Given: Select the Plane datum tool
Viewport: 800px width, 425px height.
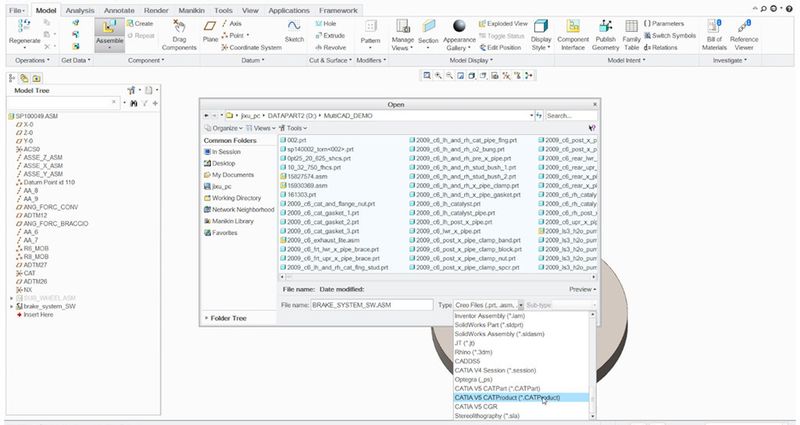Looking at the screenshot, I should point(210,31).
